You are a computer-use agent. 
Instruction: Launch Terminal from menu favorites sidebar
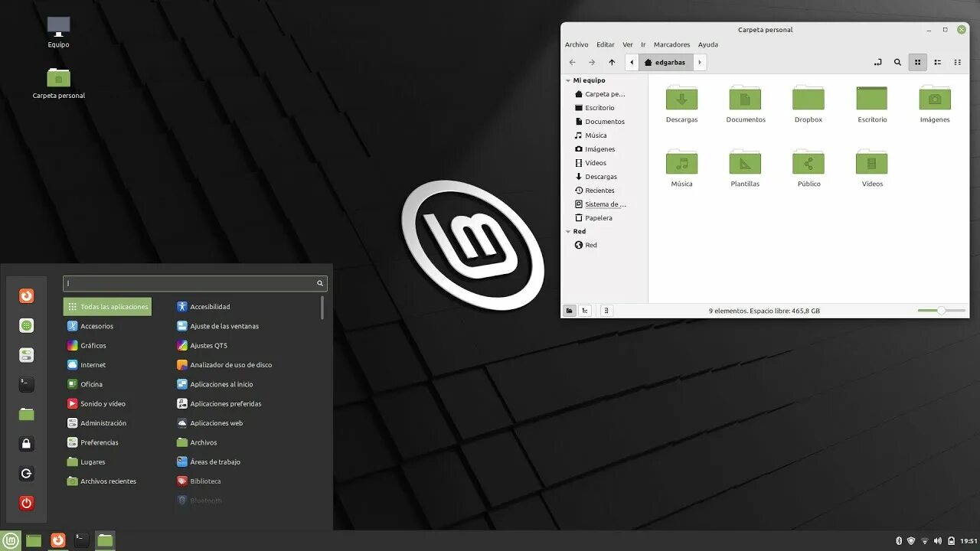(x=26, y=384)
